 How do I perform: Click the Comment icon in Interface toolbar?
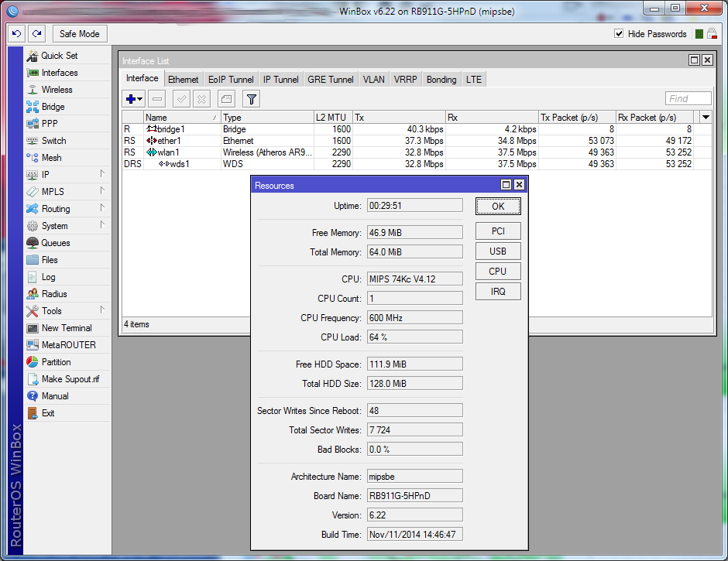[225, 99]
